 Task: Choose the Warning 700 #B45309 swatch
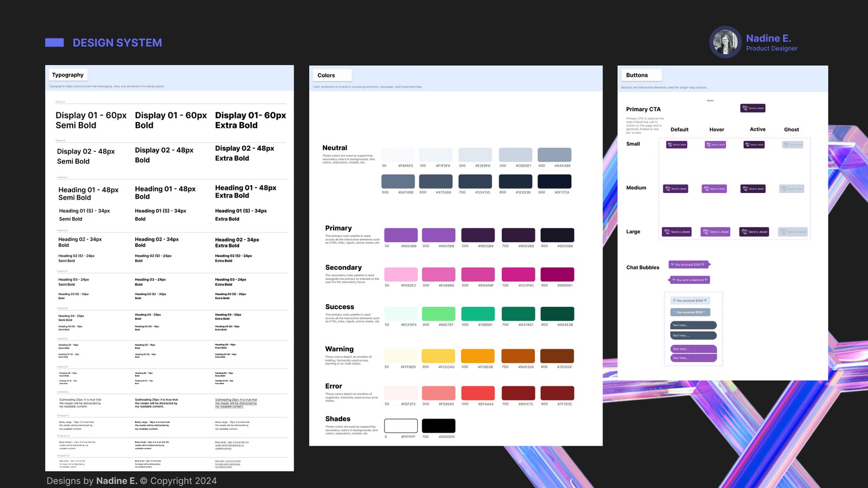coord(518,356)
